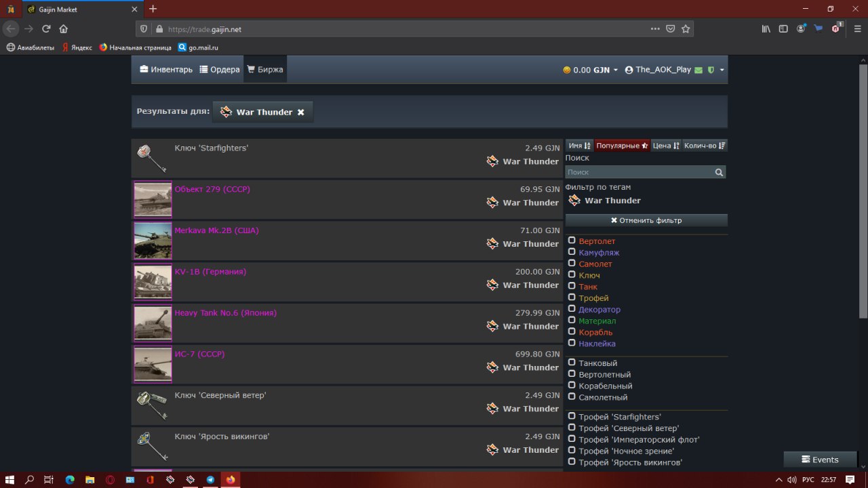Open the Биржа tab
The width and height of the screenshot is (868, 488).
tap(265, 70)
